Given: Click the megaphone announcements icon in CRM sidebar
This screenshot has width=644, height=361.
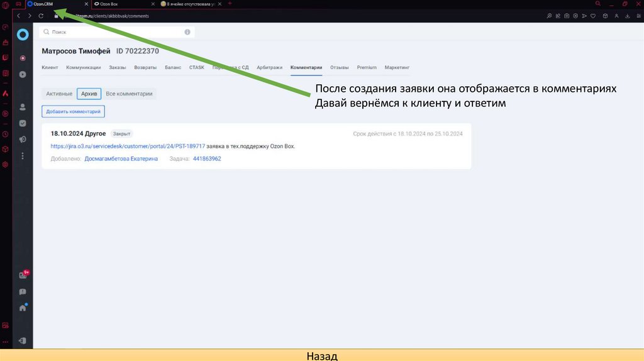Looking at the screenshot, I should pos(23,139).
